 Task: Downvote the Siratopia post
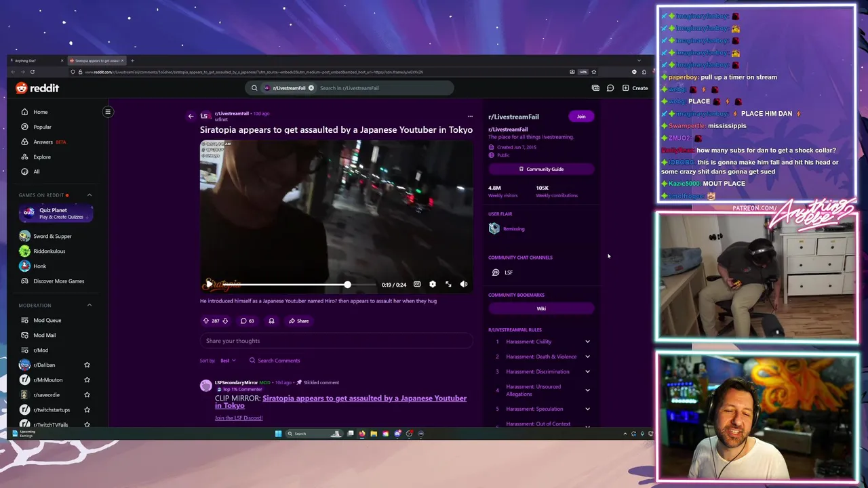pyautogui.click(x=225, y=321)
